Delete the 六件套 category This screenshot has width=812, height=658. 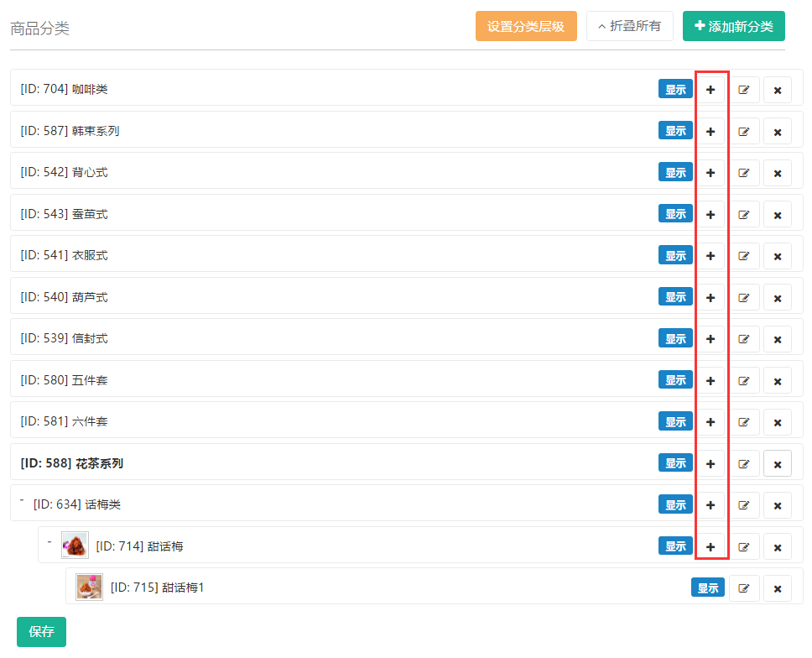(778, 422)
